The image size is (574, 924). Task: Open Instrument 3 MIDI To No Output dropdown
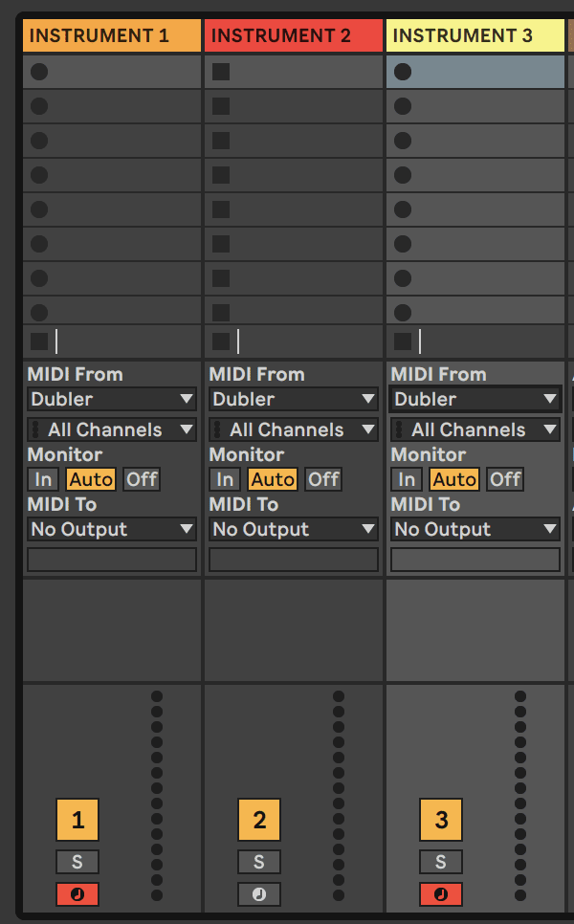pos(475,529)
